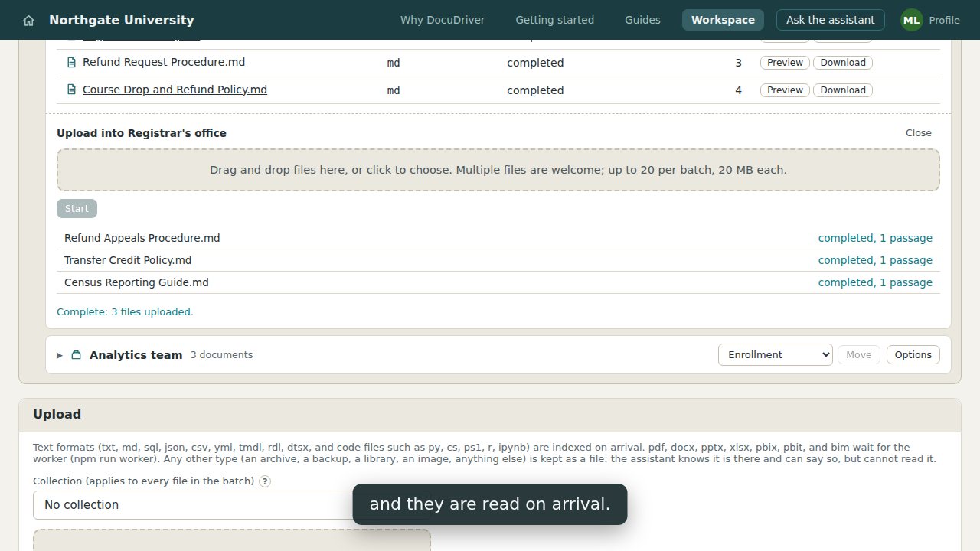Open the ML profile avatar

click(x=911, y=21)
